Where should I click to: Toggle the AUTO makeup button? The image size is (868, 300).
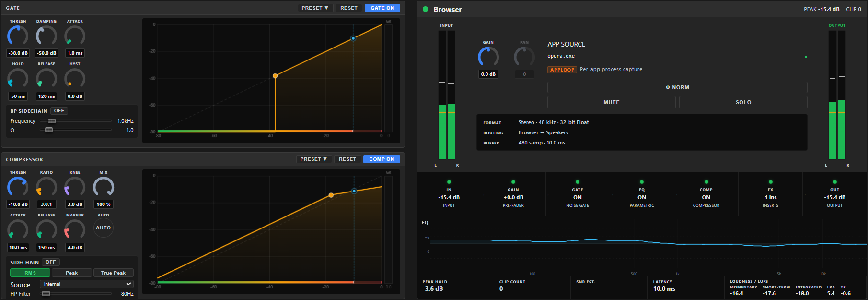pyautogui.click(x=104, y=228)
